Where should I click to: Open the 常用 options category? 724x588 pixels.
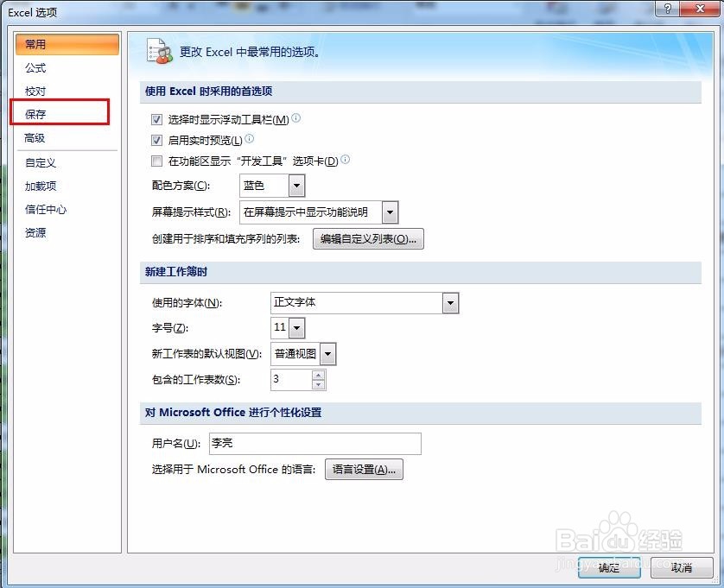point(67,44)
